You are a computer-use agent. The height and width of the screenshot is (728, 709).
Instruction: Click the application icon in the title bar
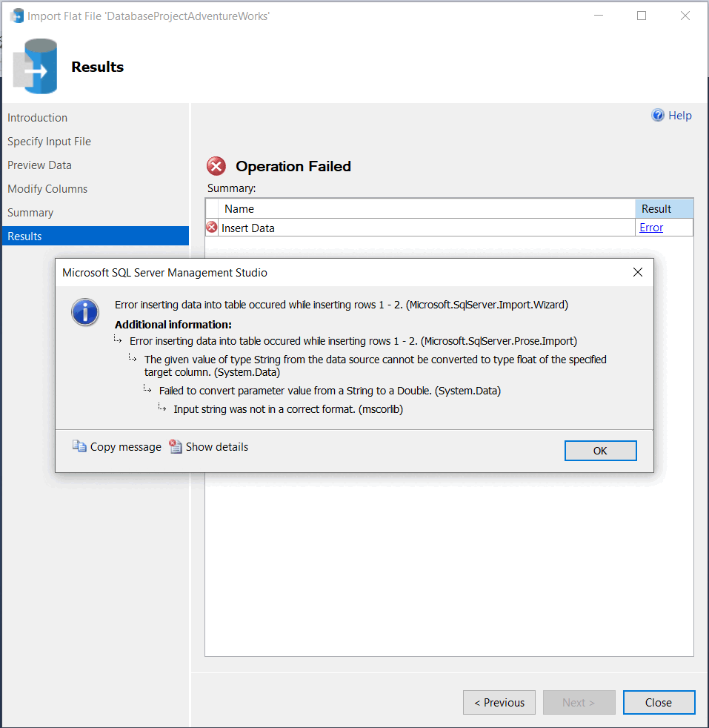tap(16, 15)
